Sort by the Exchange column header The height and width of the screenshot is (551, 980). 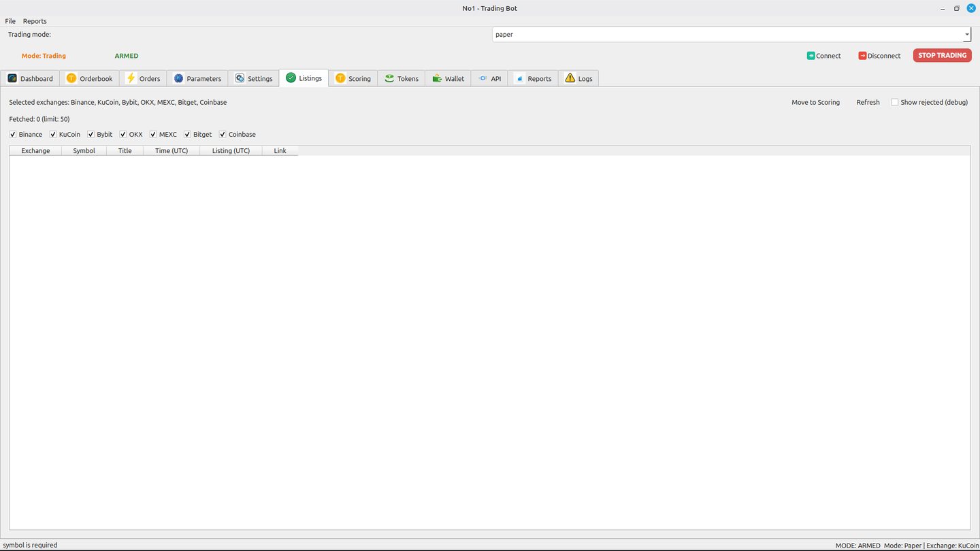pos(35,150)
